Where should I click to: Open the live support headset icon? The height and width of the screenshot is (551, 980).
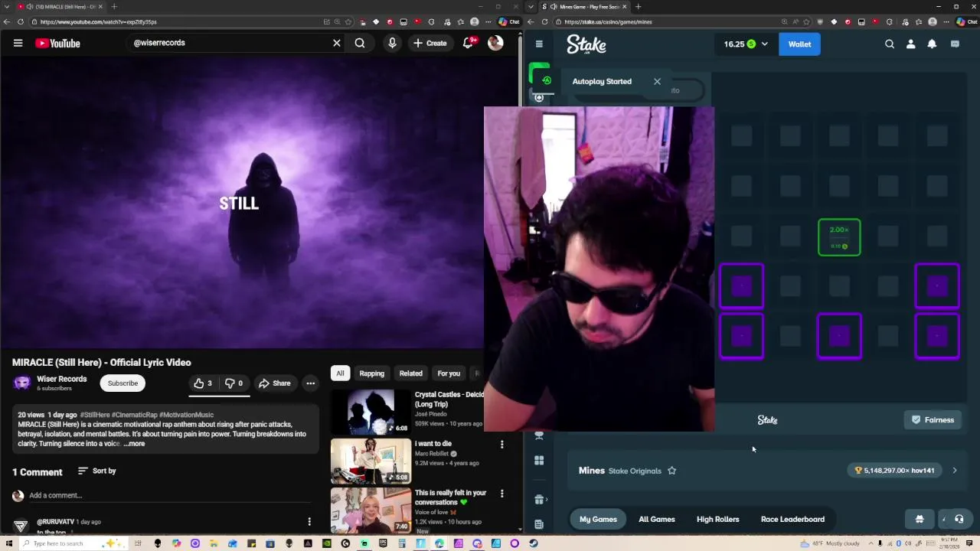[959, 519]
